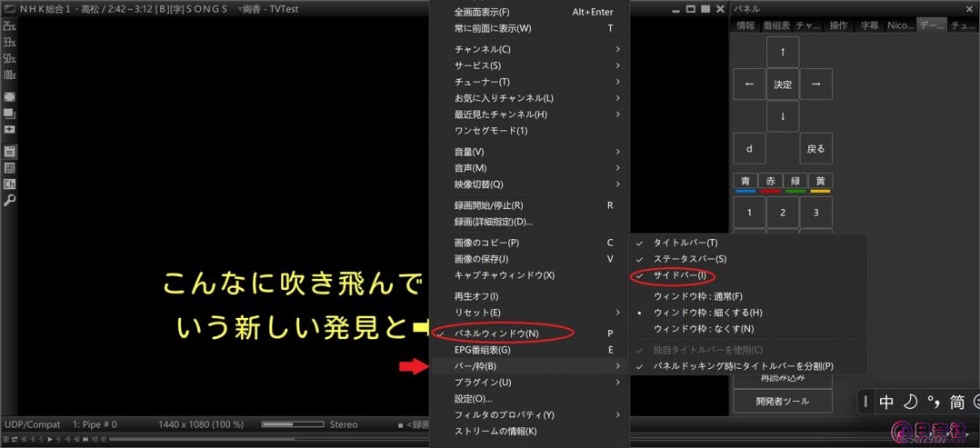Expand the 最近見たチャンネル(H) submenu
The width and height of the screenshot is (980, 448).
529,114
